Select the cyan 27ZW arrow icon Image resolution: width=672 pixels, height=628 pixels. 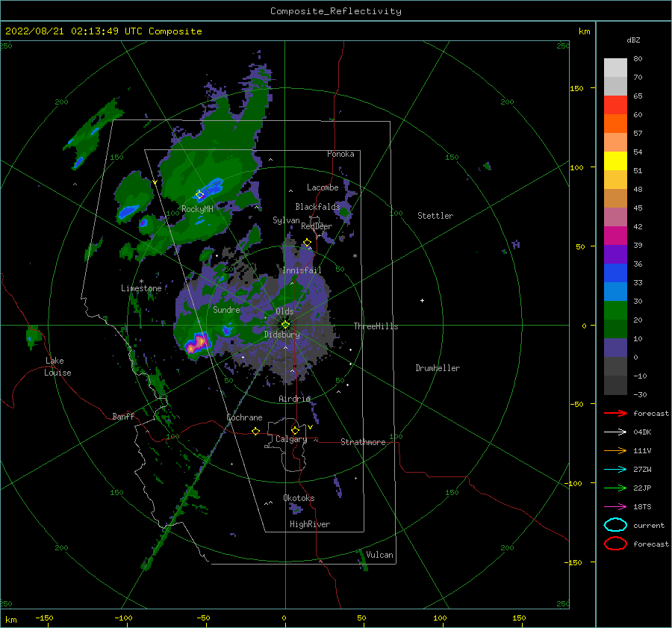point(615,470)
